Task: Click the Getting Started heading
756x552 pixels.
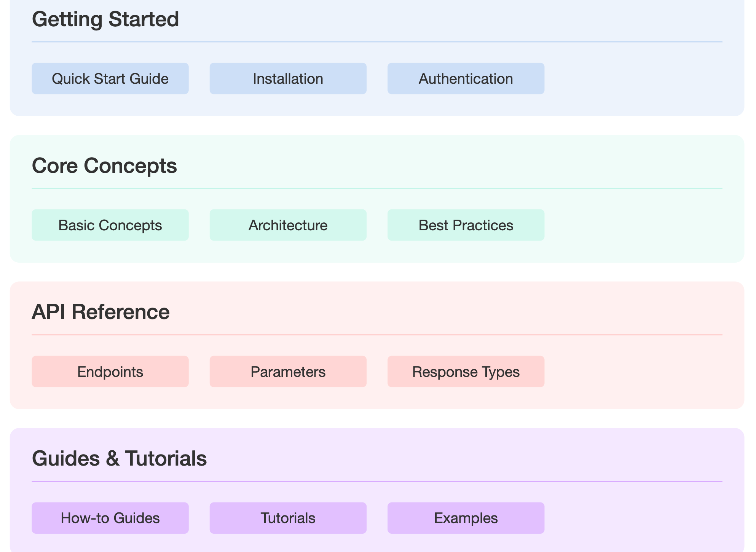Action: pyautogui.click(x=105, y=19)
